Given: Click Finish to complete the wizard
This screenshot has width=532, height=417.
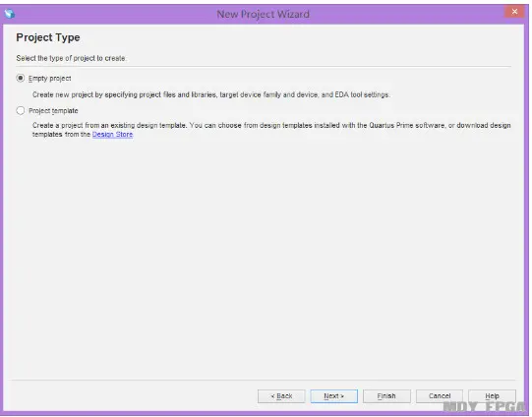Looking at the screenshot, I should coord(386,396).
